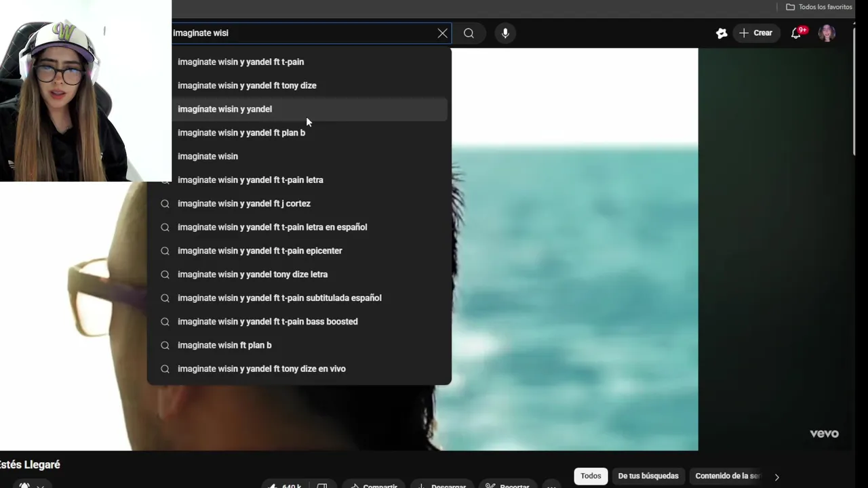Choose suggestion 'imaginate wisin y yandel ft plan b'
Image resolution: width=868 pixels, height=488 pixels.
pyautogui.click(x=299, y=133)
